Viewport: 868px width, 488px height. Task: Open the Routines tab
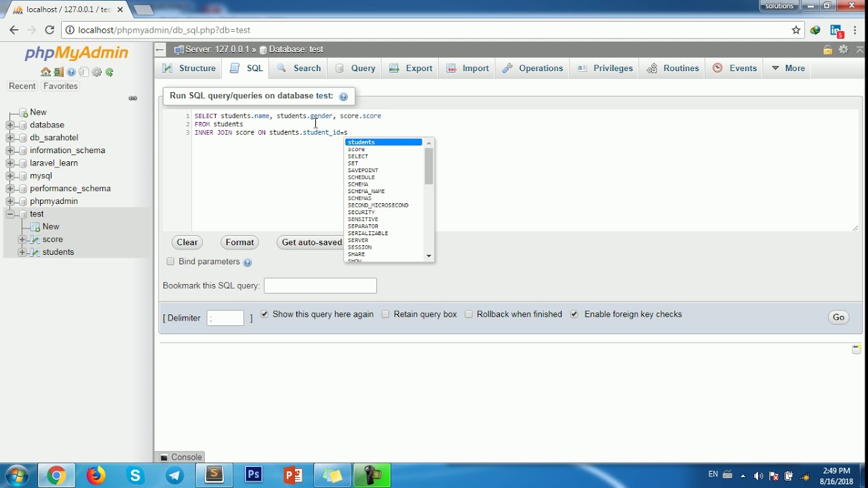point(673,68)
